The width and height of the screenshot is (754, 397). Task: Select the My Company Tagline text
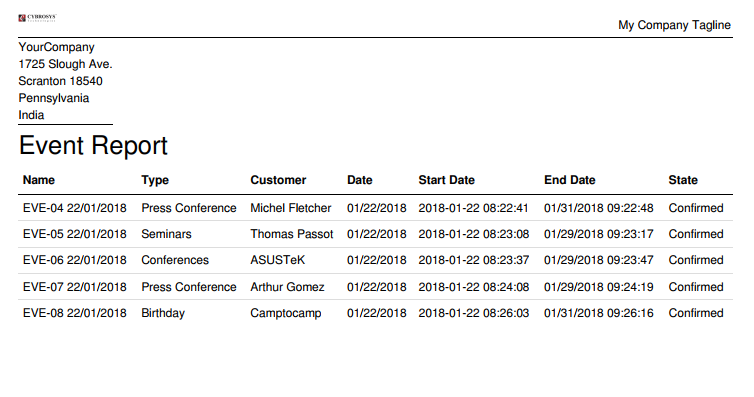point(674,25)
